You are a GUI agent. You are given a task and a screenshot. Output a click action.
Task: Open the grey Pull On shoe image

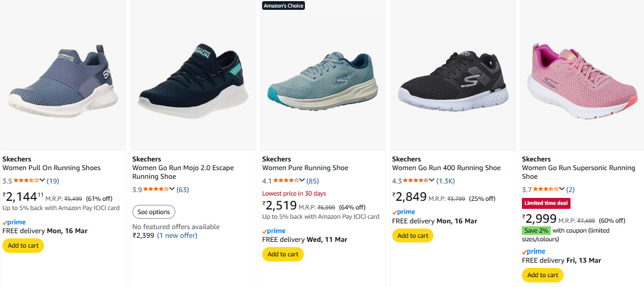pos(62,75)
